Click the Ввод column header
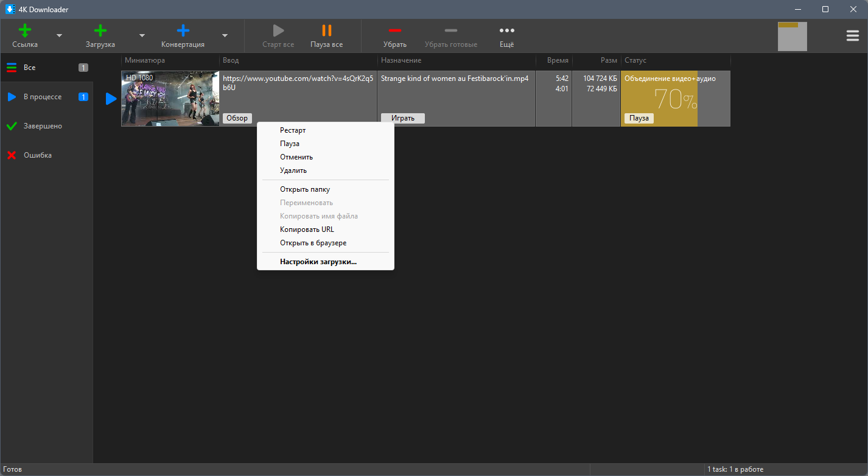 tap(298, 60)
